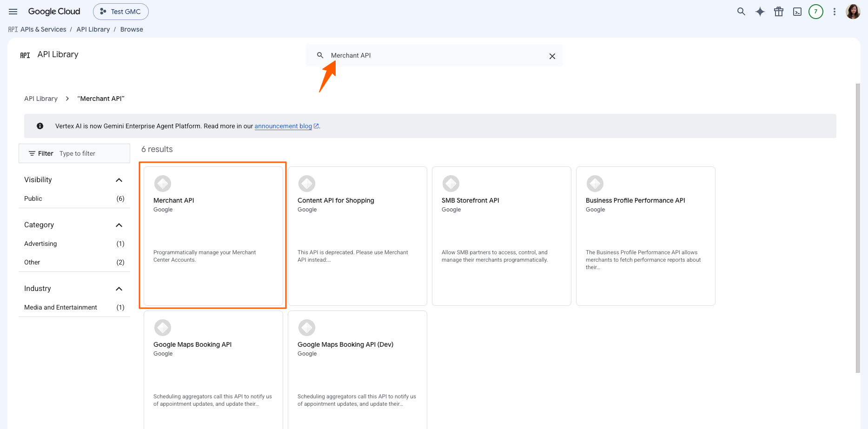The height and width of the screenshot is (429, 868).
Task: Click the Google Maps Booking API icon
Action: click(163, 328)
